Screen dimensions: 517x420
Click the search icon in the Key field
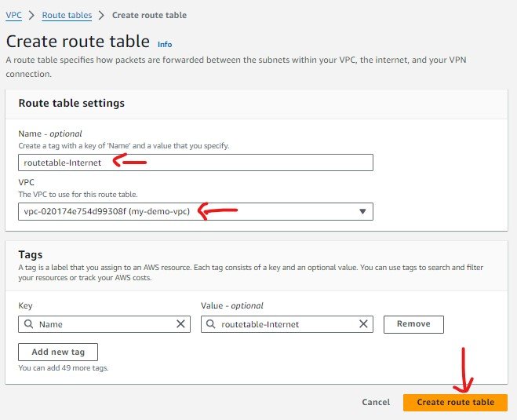click(x=29, y=324)
